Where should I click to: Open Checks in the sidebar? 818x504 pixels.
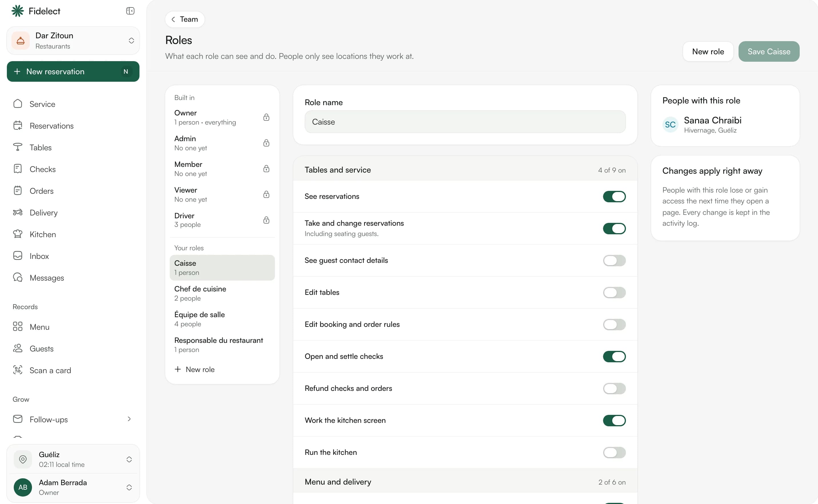pos(73,169)
